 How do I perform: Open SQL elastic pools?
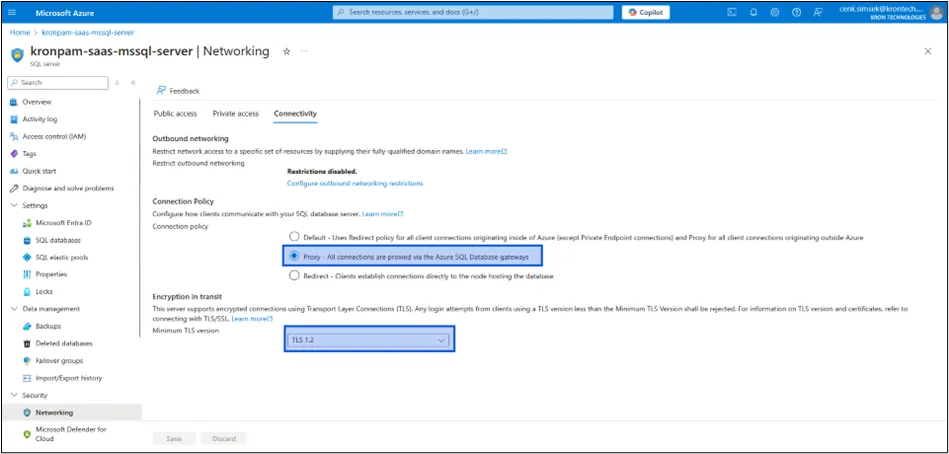[62, 257]
